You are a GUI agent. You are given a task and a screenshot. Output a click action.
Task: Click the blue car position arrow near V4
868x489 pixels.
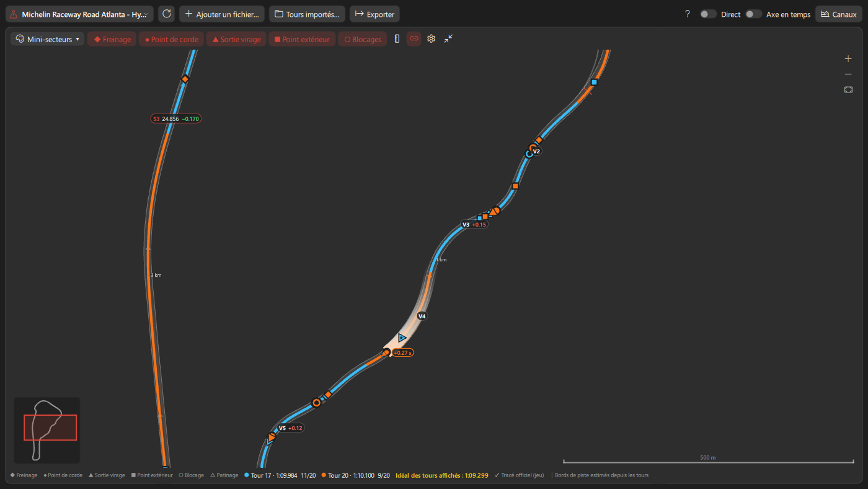tap(402, 338)
